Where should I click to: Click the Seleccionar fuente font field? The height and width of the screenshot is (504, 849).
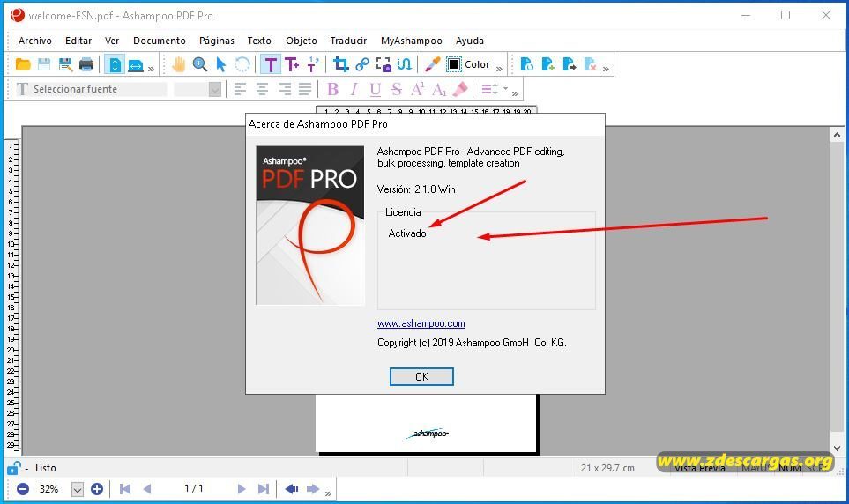point(92,89)
